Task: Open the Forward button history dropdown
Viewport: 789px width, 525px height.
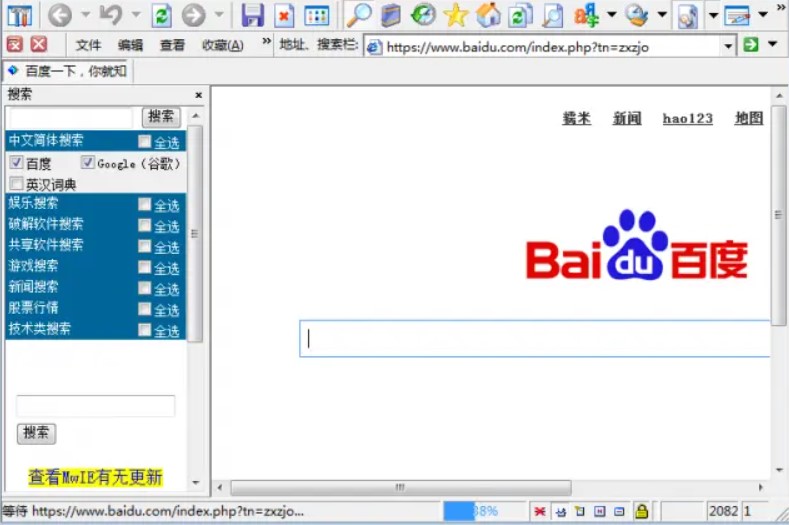Action: [x=219, y=15]
